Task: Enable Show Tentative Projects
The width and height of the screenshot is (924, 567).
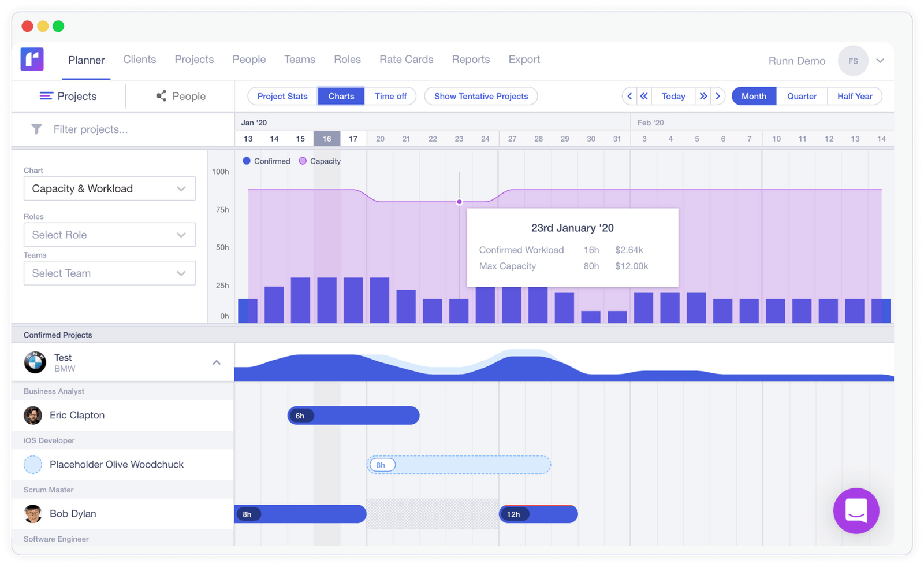Action: click(x=480, y=96)
